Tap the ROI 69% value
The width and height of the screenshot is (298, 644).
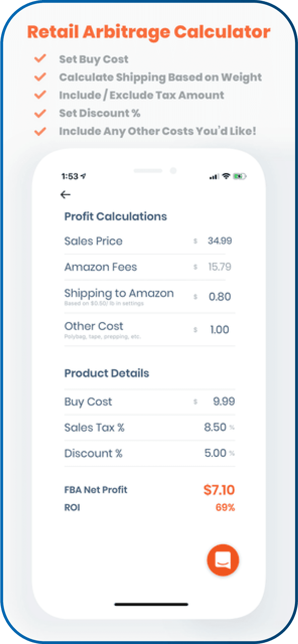(225, 508)
